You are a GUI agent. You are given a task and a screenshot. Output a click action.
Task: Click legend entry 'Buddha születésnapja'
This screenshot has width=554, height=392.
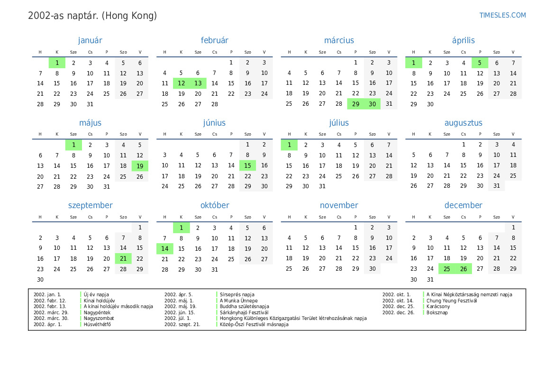click(244, 307)
